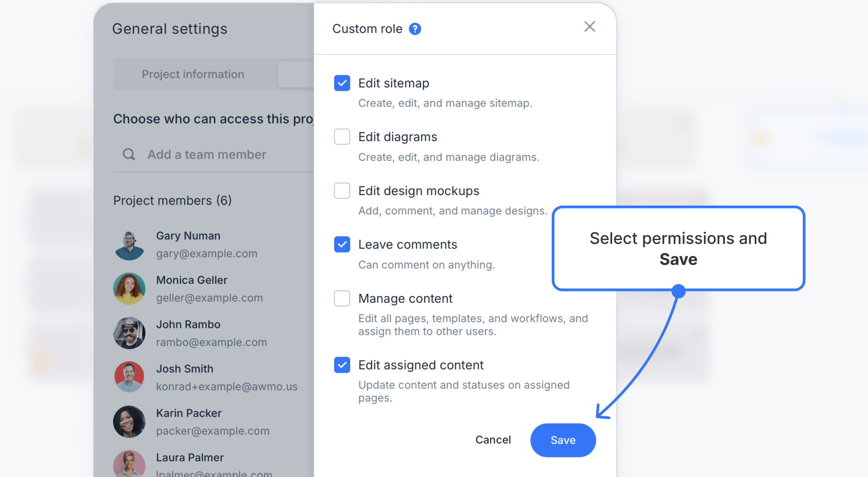
Task: Click Gary Numan's avatar
Action: [129, 244]
